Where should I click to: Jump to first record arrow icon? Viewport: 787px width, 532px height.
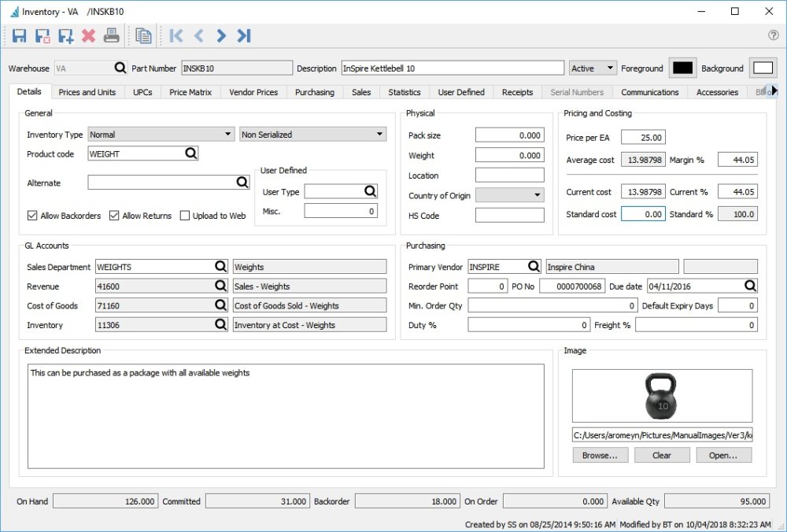176,35
